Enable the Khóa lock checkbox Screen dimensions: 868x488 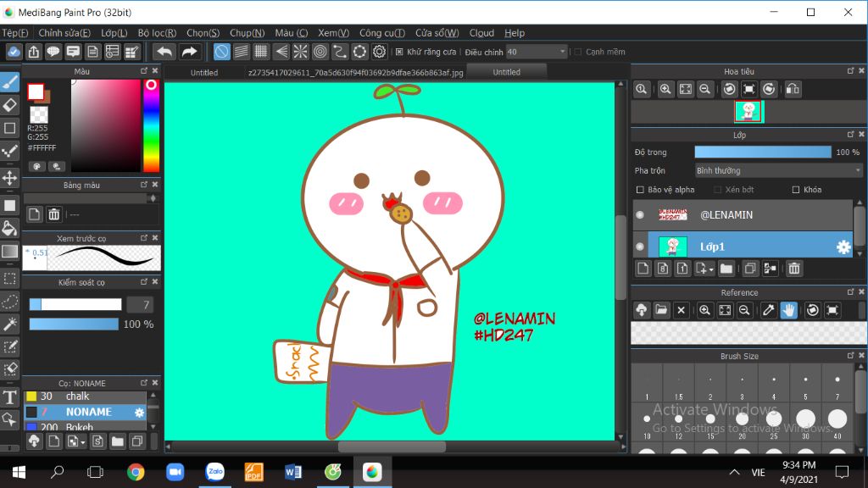[796, 190]
